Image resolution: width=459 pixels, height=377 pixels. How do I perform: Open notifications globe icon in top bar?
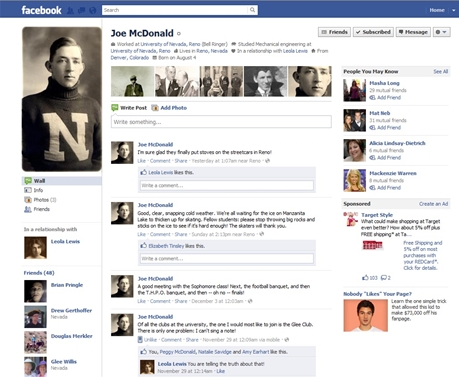click(93, 11)
